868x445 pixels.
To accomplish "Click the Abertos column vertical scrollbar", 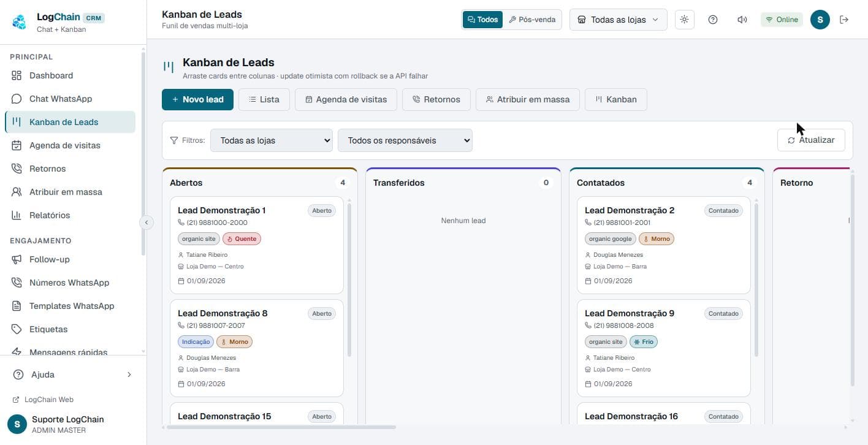I will coord(349,280).
